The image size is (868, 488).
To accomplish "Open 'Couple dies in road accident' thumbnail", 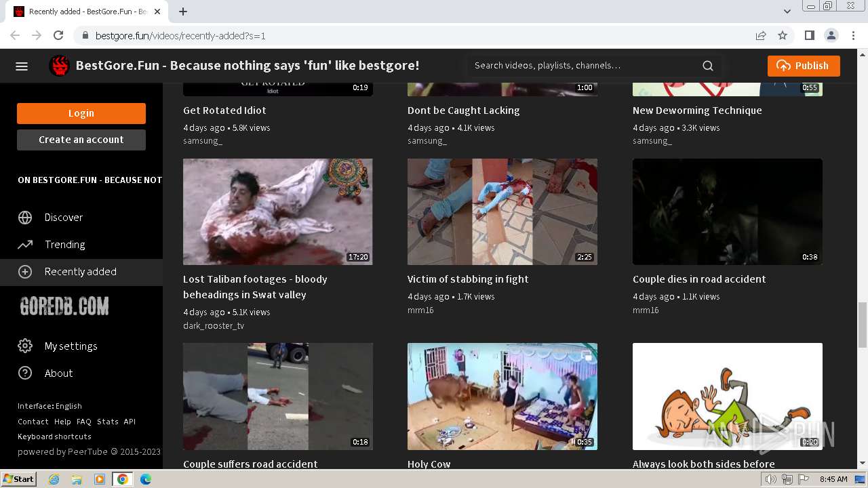I will (728, 211).
